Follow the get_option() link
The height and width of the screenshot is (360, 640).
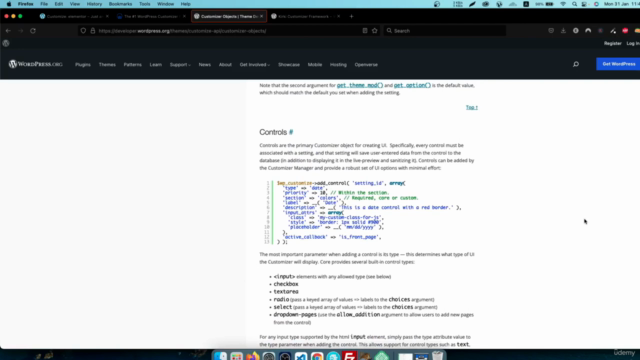tap(412, 85)
